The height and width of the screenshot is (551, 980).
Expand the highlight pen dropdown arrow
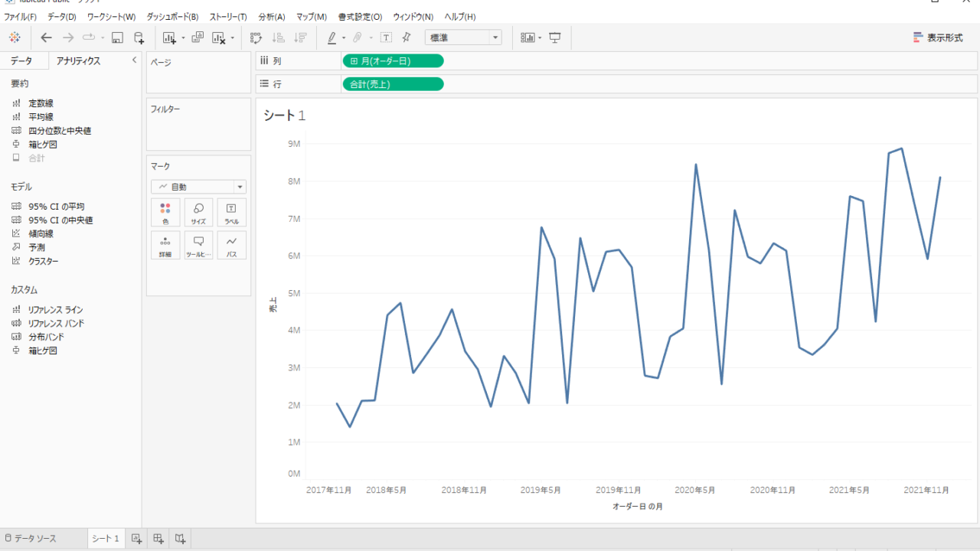coord(344,37)
